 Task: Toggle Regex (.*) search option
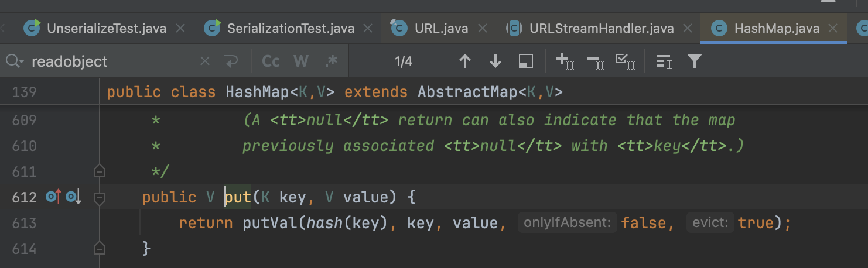point(331,61)
